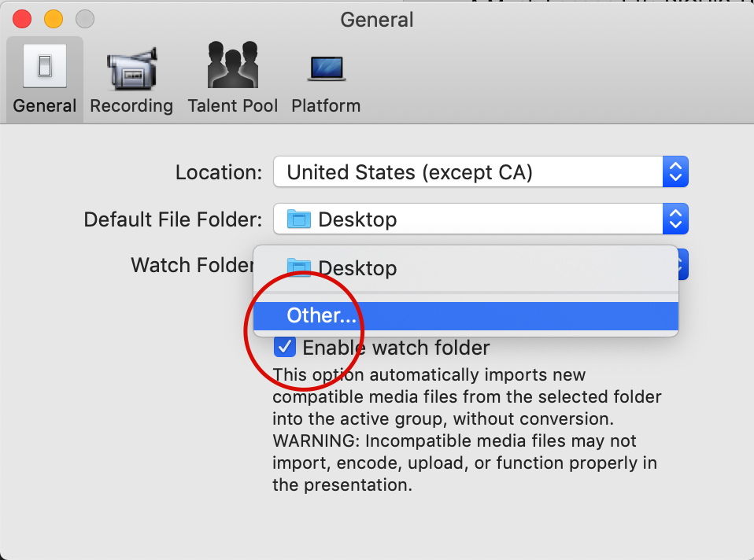Choose Desktop from the open popup menu
This screenshot has width=754, height=560.
tap(357, 268)
